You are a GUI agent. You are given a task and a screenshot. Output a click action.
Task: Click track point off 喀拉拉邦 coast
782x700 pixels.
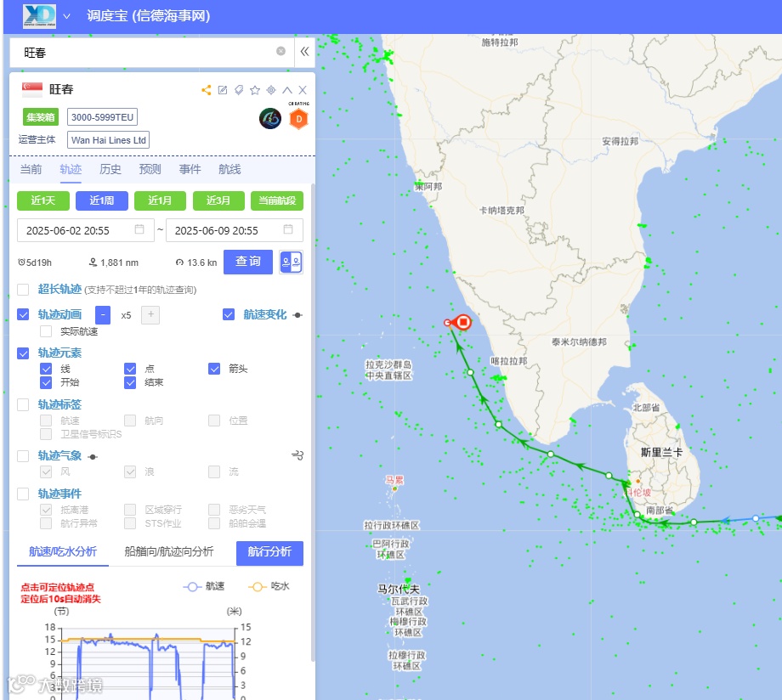[x=470, y=372]
